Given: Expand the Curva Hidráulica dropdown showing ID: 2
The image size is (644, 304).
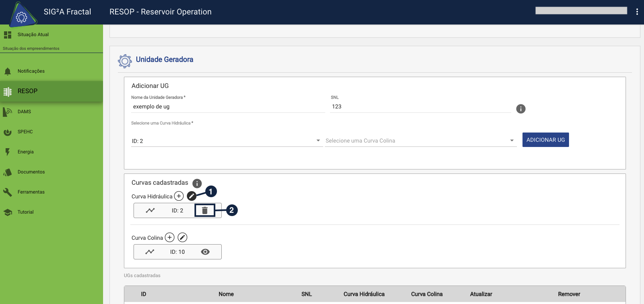Looking at the screenshot, I should pos(227,141).
